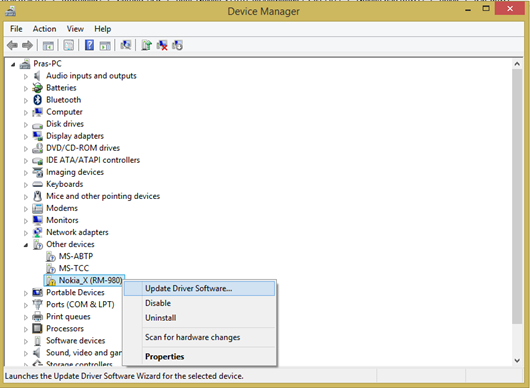Click Device Manager title bar app icon

[x=10, y=11]
